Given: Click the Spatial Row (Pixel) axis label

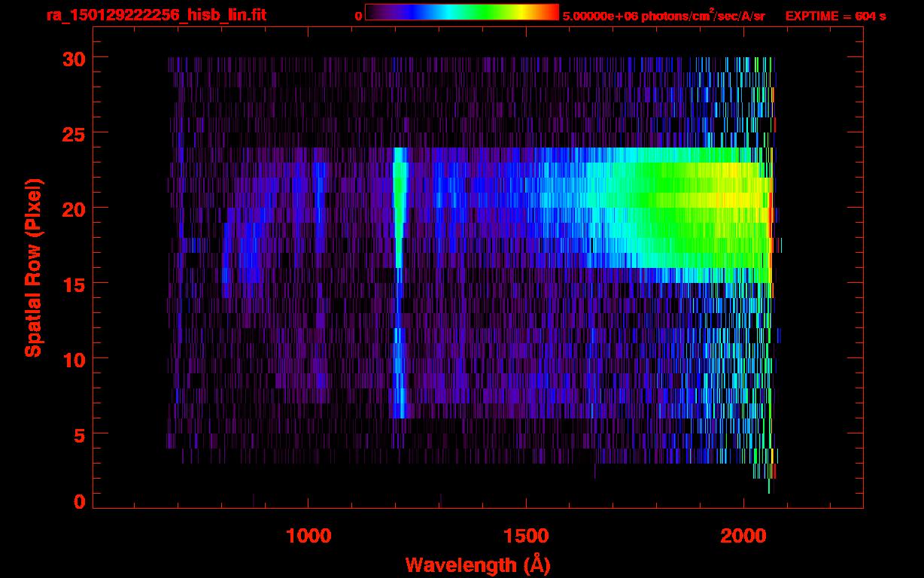Looking at the screenshot, I should click(x=33, y=267).
